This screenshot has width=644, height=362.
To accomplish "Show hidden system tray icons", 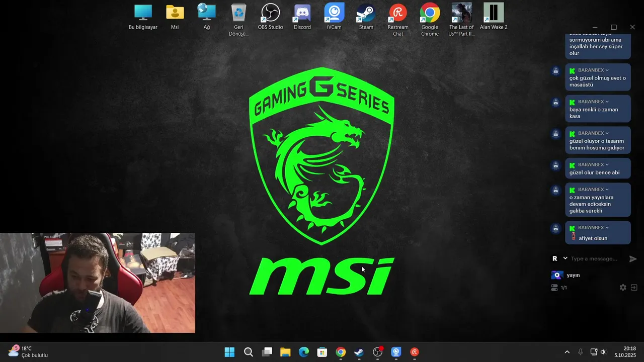I will pos(567,352).
